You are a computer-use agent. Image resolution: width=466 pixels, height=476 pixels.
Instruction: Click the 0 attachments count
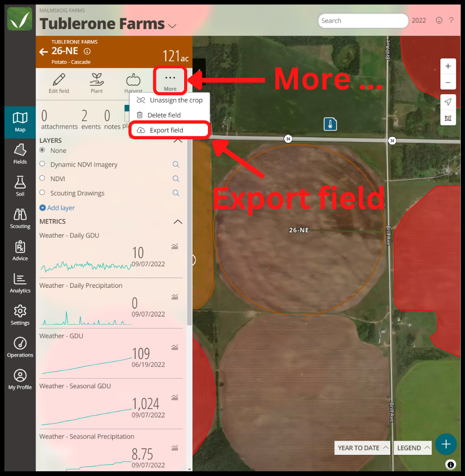tap(59, 120)
